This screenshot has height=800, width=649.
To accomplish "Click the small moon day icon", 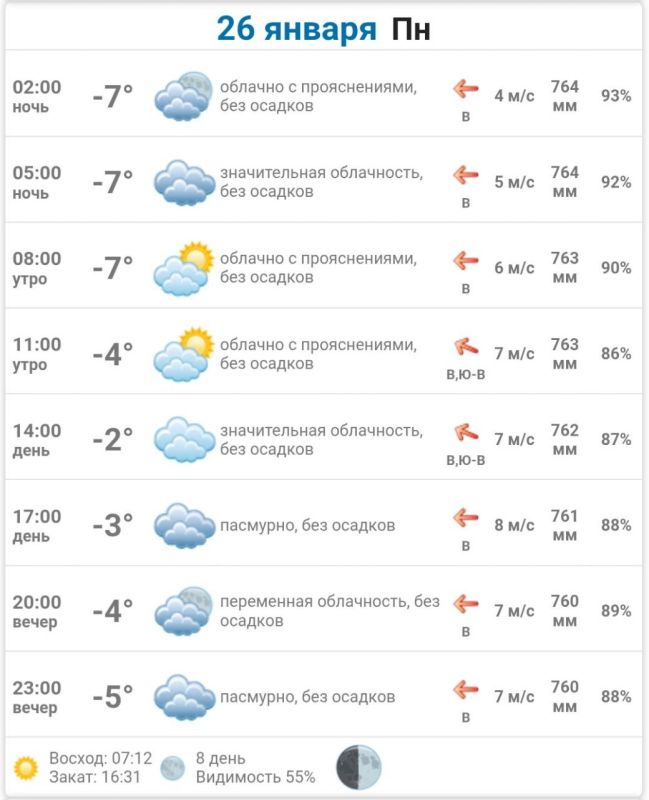I will (x=173, y=767).
